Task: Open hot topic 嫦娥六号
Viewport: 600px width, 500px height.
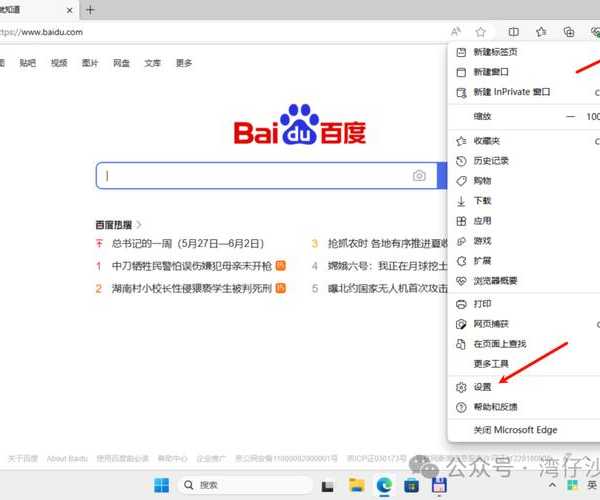Action: pyautogui.click(x=387, y=265)
